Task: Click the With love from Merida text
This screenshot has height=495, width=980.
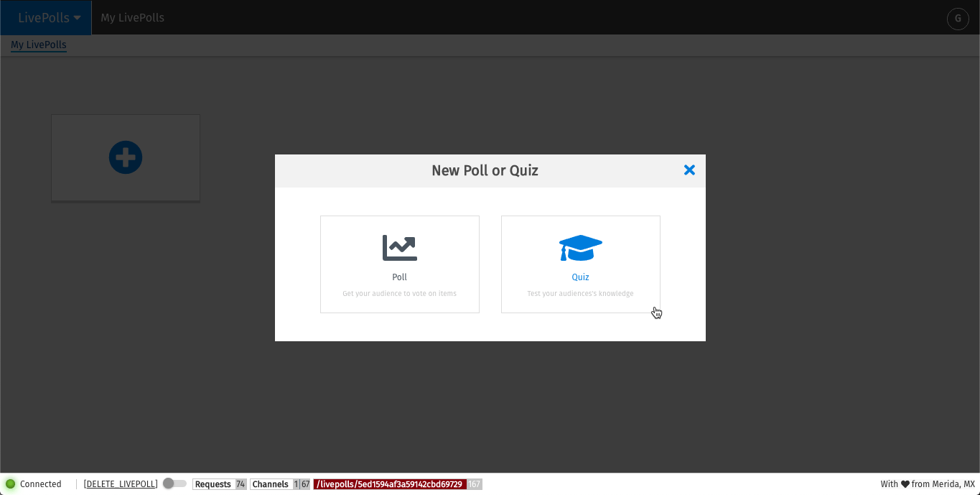Action: click(928, 484)
